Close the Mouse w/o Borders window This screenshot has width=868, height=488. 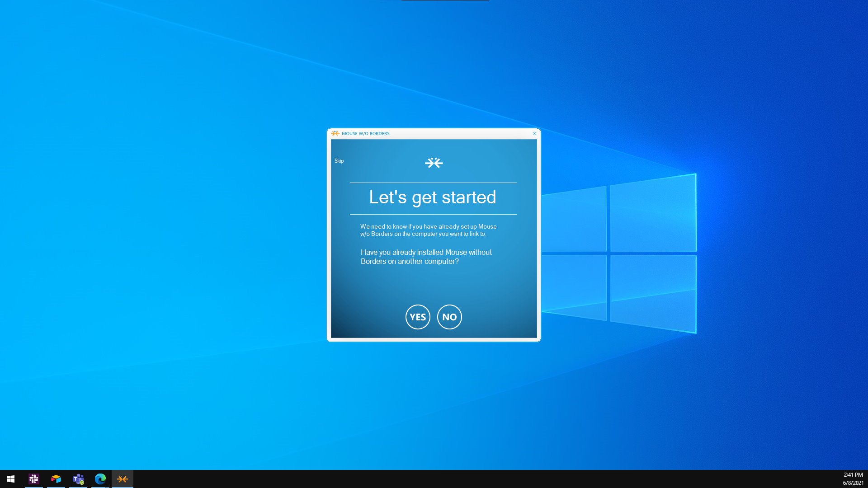534,133
